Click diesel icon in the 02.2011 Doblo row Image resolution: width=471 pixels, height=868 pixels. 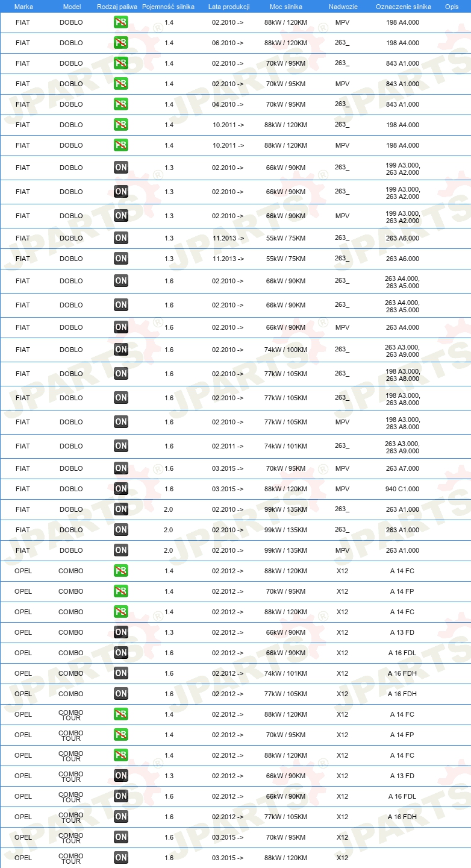click(x=120, y=446)
